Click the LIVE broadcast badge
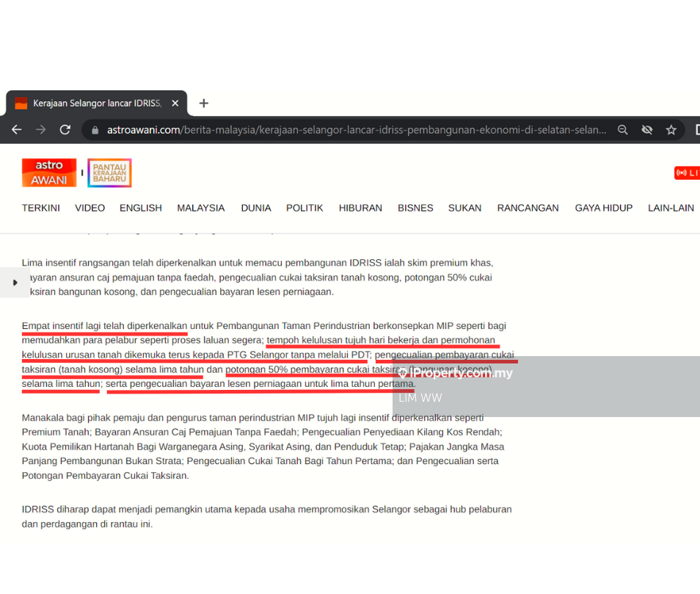Screen dimensions: 700x594 (x=688, y=173)
